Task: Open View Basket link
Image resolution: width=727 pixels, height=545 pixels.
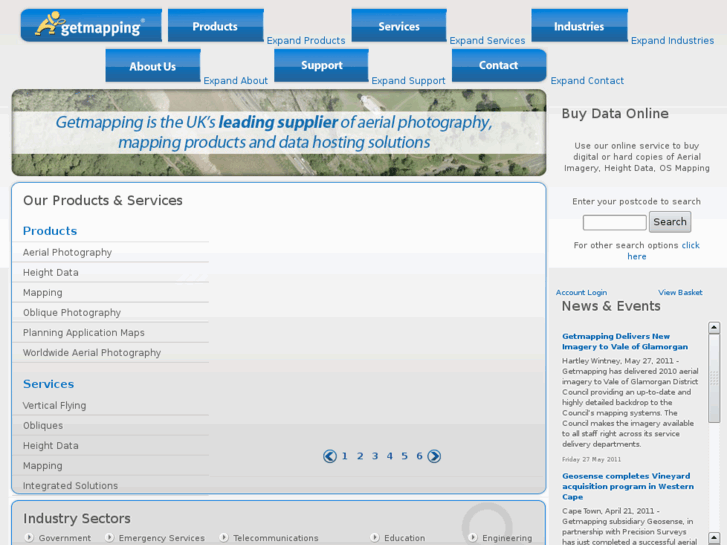Action: pos(680,292)
